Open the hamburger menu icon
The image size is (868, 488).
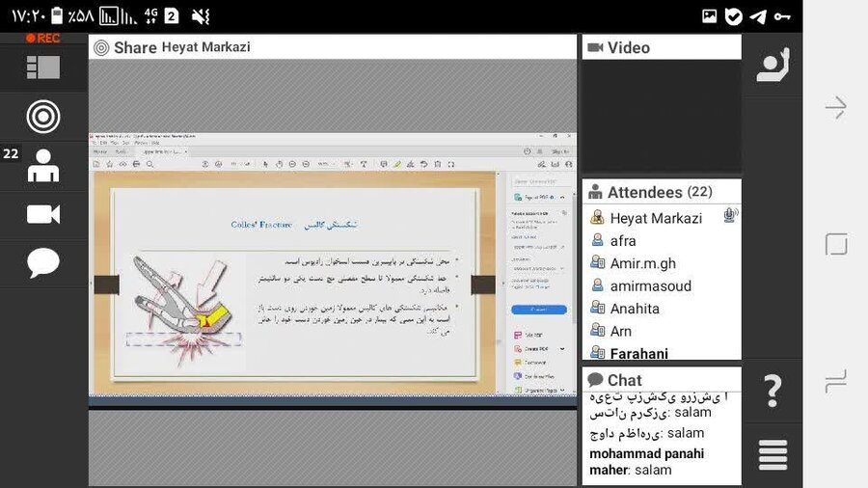click(773, 454)
